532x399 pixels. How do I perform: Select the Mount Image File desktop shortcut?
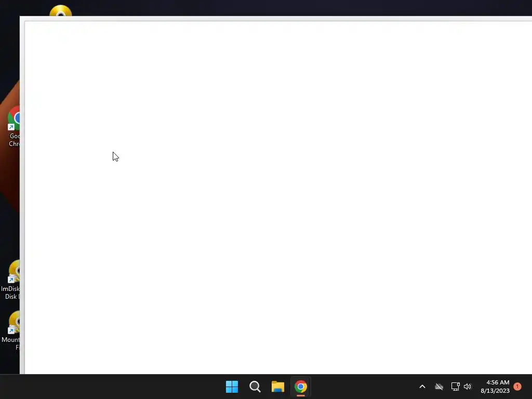click(x=11, y=330)
